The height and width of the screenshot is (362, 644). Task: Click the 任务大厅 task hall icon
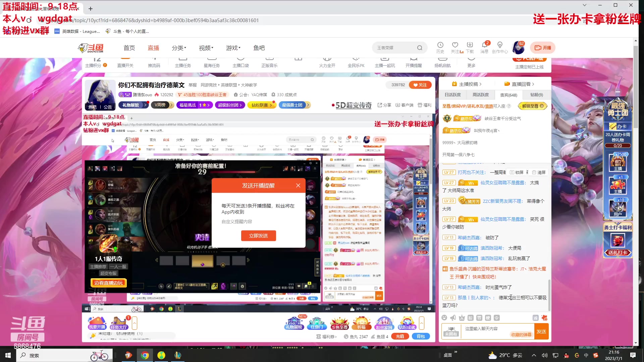click(119, 323)
